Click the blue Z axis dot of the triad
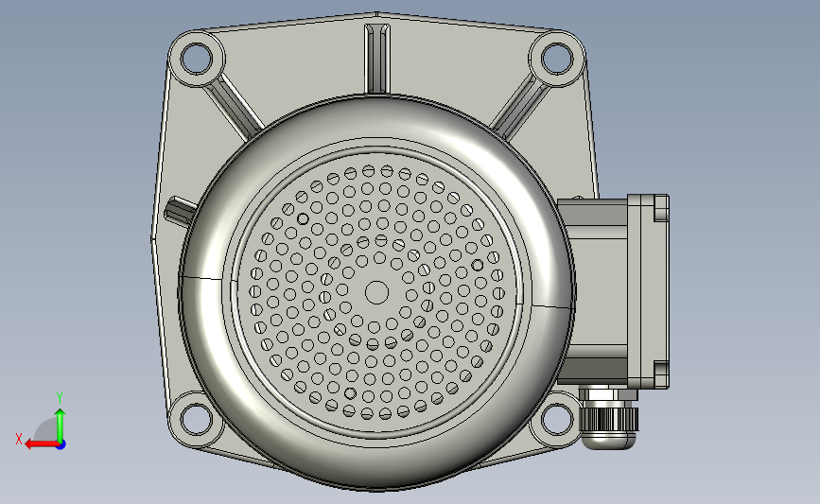The image size is (820, 504). [61, 445]
